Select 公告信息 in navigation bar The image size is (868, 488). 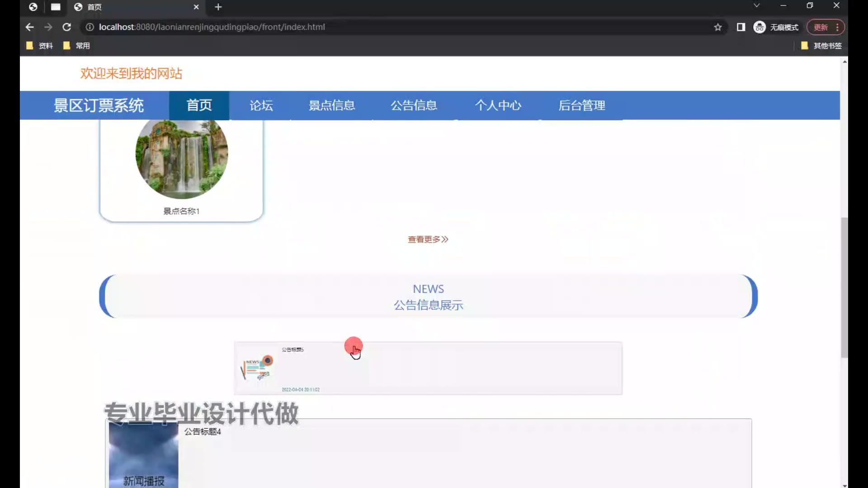click(x=414, y=105)
